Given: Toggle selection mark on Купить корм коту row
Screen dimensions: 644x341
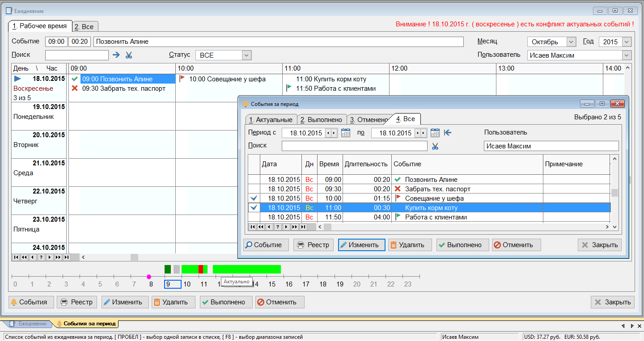Looking at the screenshot, I should (x=254, y=207).
